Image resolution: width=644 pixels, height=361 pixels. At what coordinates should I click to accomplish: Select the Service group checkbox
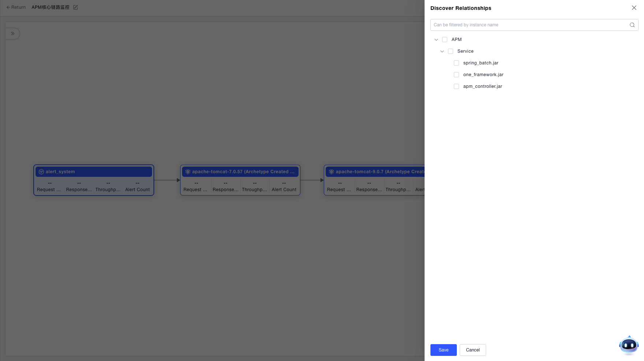click(x=451, y=51)
